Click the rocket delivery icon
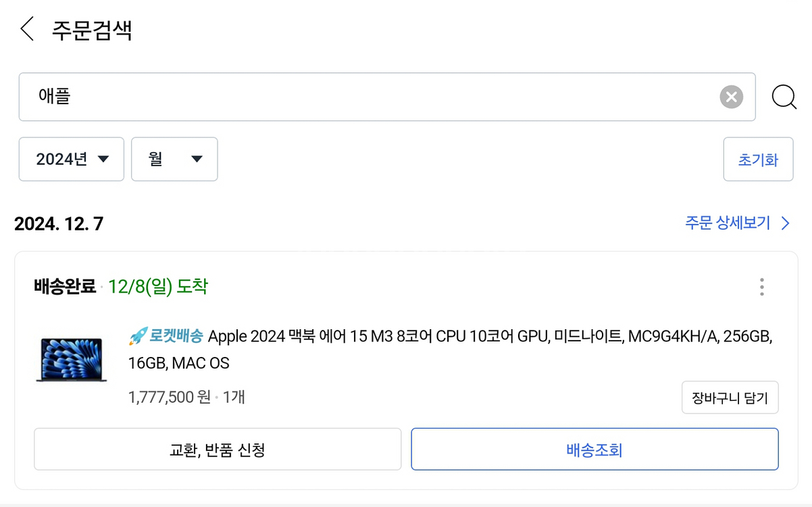This screenshot has height=507, width=812. click(x=138, y=336)
